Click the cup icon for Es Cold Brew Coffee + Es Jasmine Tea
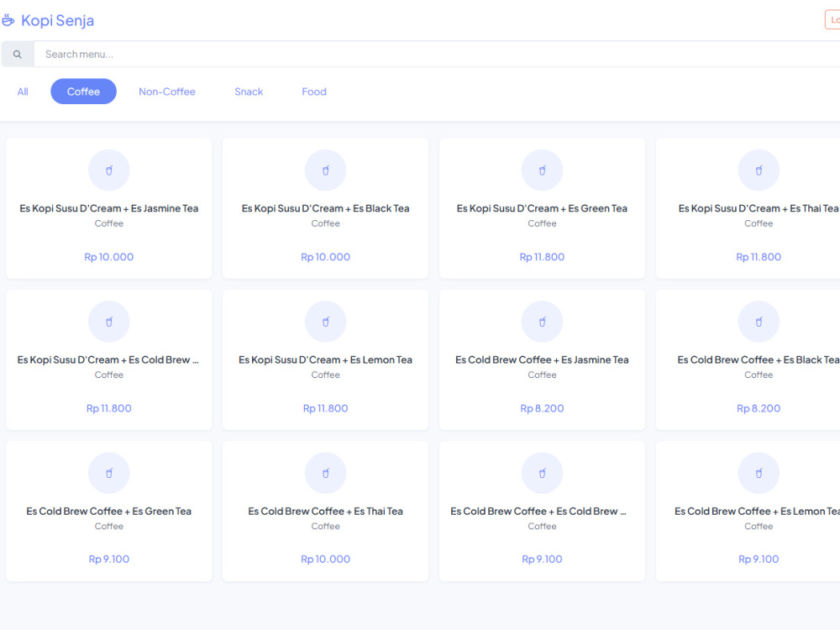 coord(542,322)
